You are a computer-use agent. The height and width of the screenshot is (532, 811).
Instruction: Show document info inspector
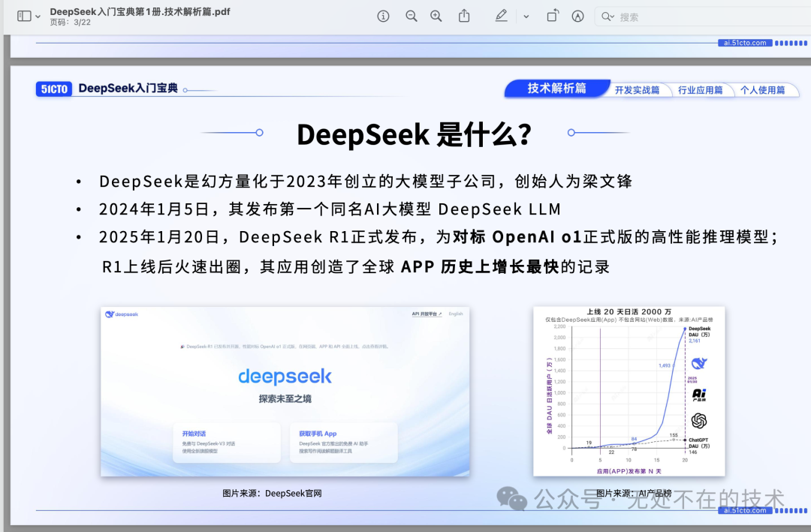pyautogui.click(x=383, y=17)
